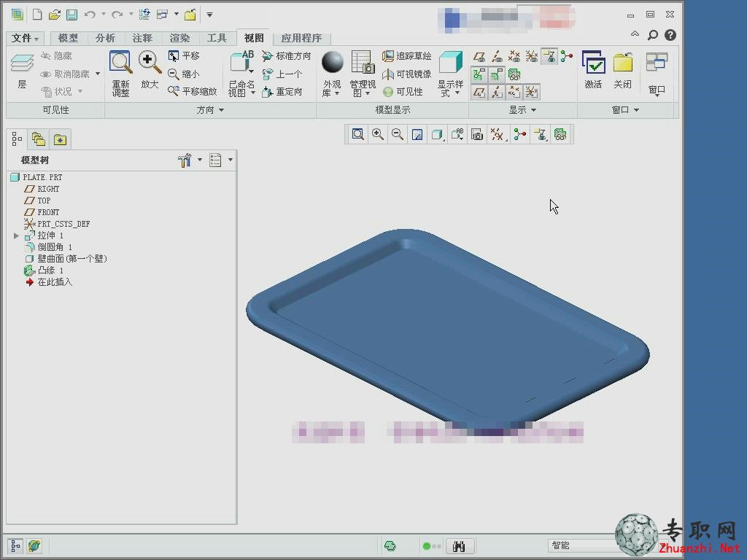Screen dimensions: 747x560
Task: Click the 激活 activate window button
Action: tap(594, 70)
